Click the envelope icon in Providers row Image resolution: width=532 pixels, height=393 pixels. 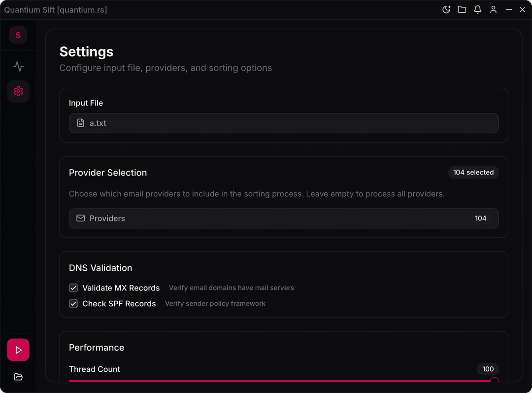80,218
